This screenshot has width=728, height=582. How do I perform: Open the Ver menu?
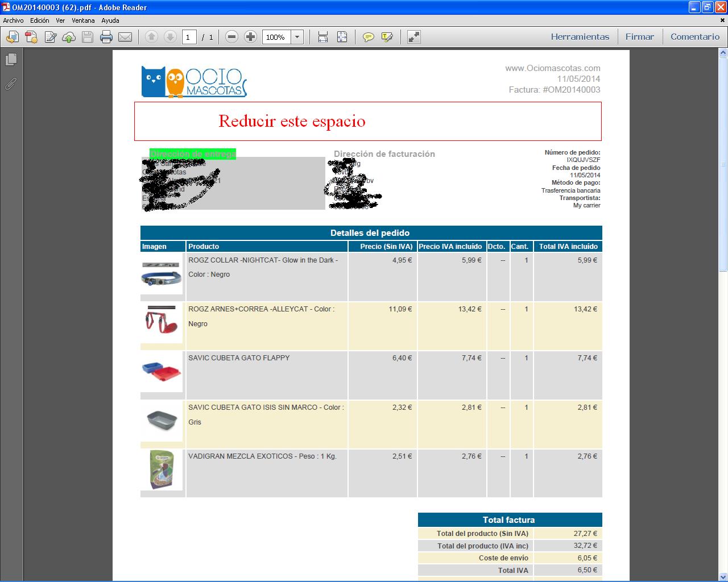point(60,20)
